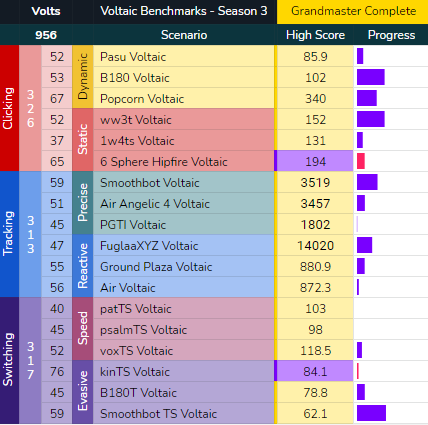The height and width of the screenshot is (425, 428).
Task: Click the ww3t Voltaic progress bar
Action: pos(371,119)
